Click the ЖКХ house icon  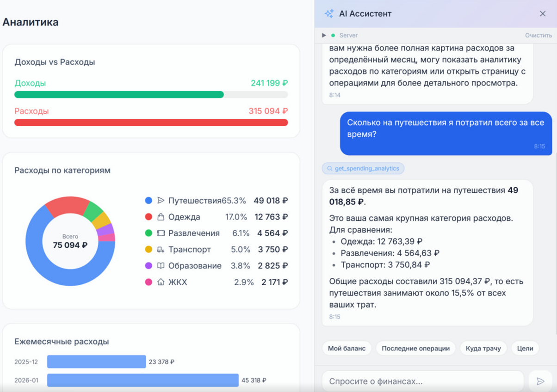[x=161, y=282]
